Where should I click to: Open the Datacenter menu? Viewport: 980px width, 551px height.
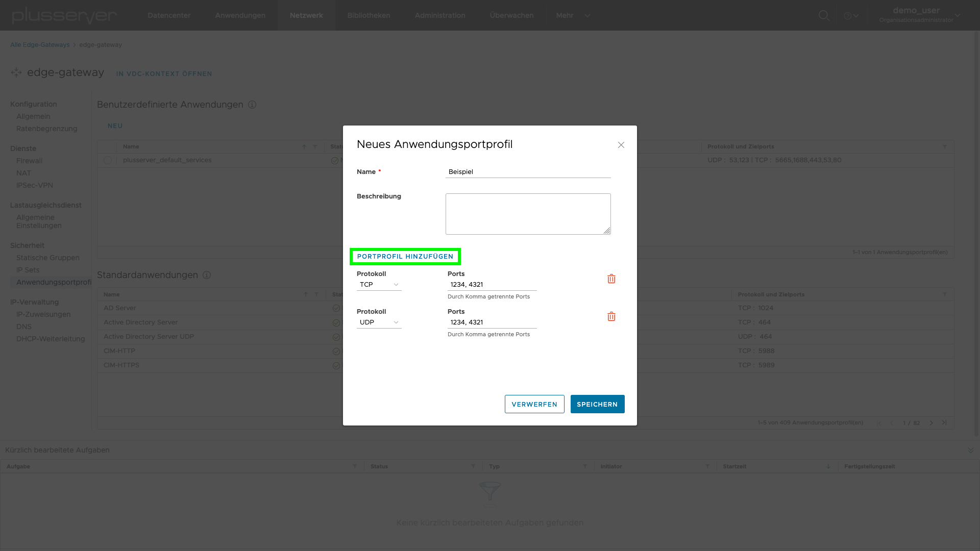[169, 15]
